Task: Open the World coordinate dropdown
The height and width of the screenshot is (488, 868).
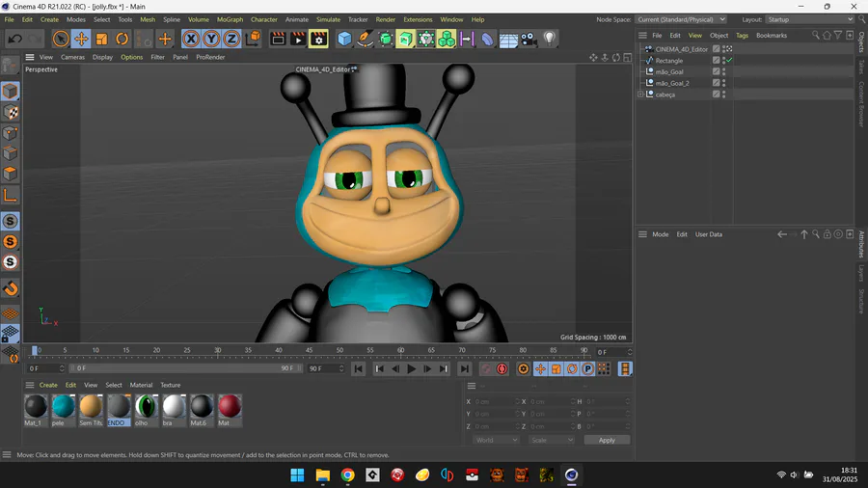Action: coord(496,440)
